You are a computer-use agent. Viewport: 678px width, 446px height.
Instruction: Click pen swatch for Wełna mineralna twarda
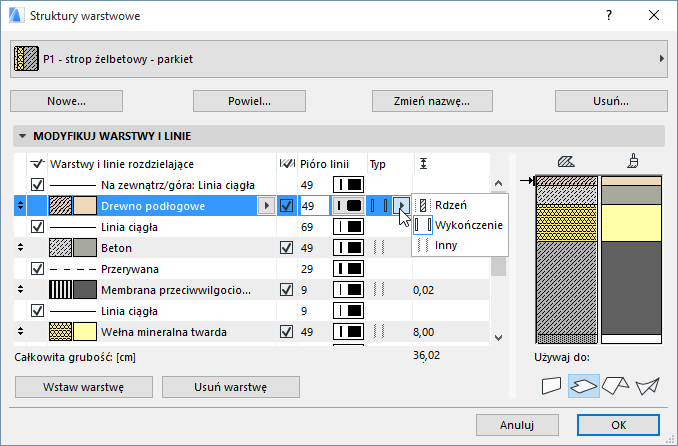pos(348,332)
